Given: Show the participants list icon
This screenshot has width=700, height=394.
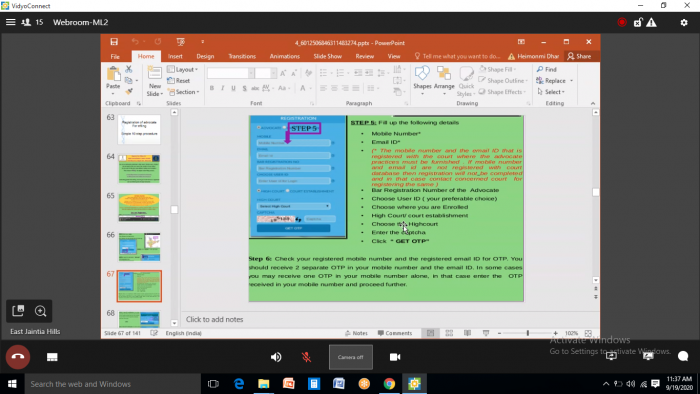Looking at the screenshot, I should [26, 22].
